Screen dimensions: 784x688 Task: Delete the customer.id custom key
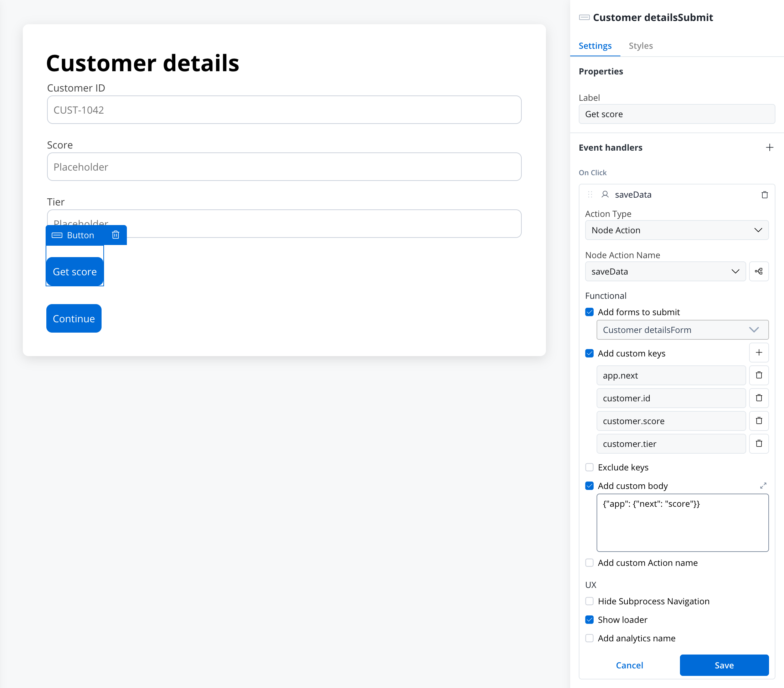pos(759,398)
